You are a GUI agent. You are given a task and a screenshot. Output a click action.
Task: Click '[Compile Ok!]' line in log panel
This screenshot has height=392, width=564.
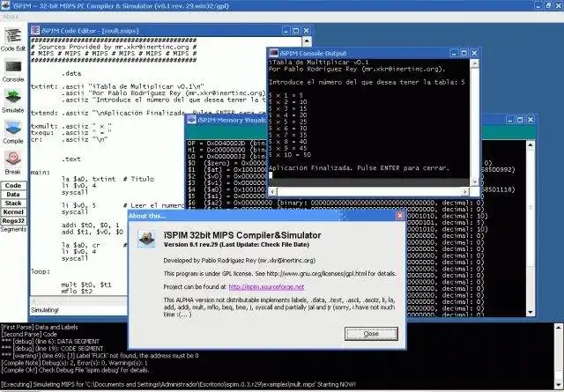(x=75, y=370)
